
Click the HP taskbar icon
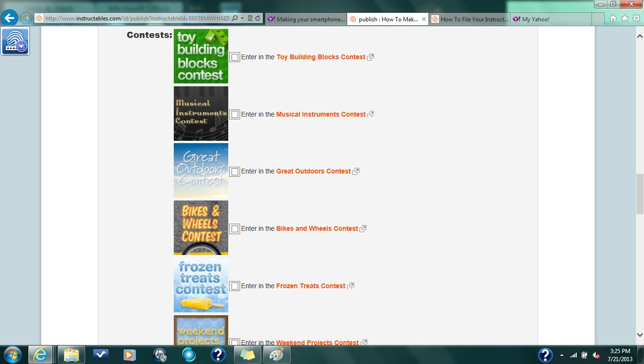[x=159, y=355]
